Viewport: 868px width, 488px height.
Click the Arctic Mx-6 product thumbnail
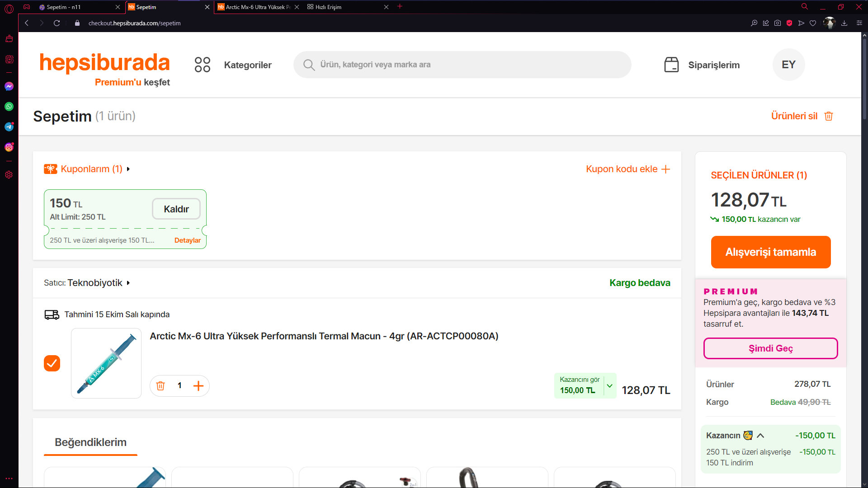tap(106, 363)
